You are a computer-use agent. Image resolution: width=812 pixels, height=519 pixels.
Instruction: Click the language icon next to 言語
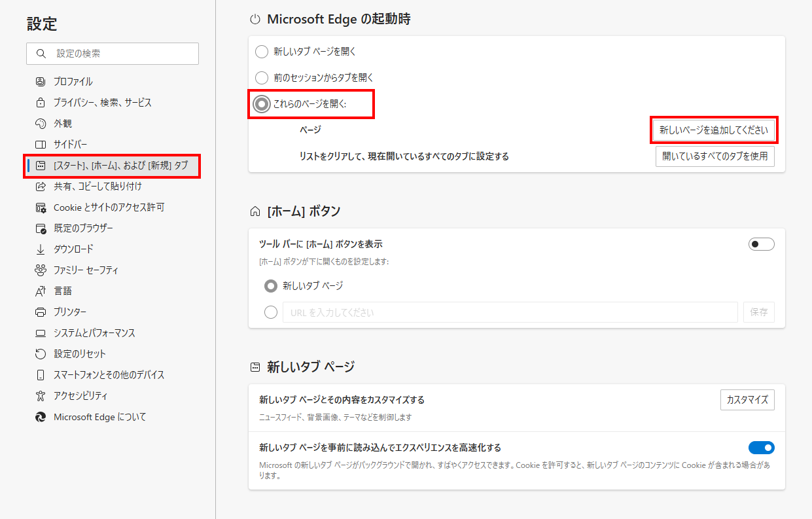coord(41,291)
